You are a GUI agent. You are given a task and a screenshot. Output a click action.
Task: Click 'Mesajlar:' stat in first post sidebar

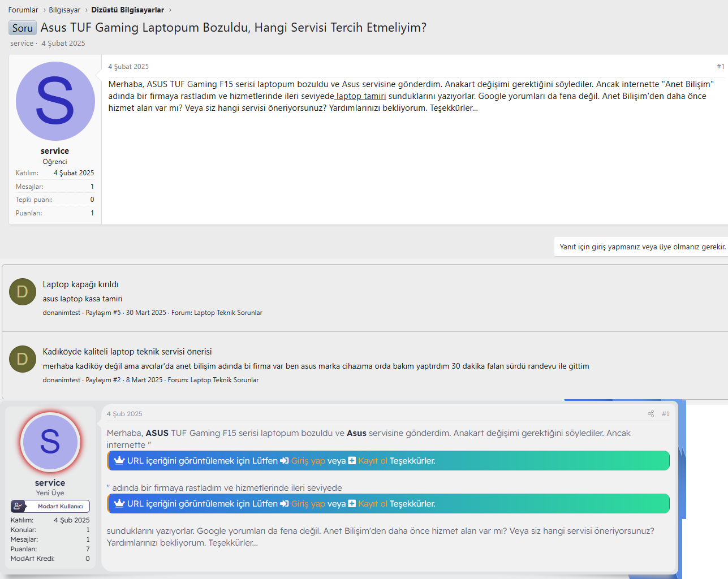tap(55, 187)
